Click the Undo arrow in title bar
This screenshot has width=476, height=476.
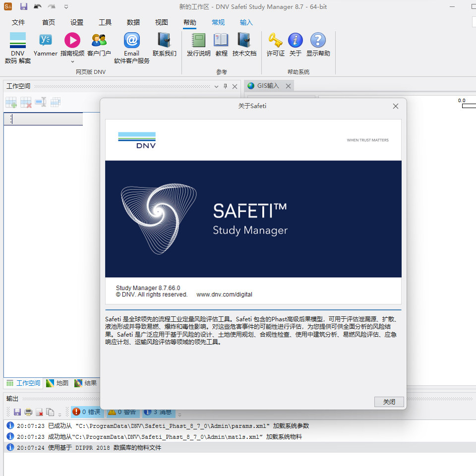point(38,6)
